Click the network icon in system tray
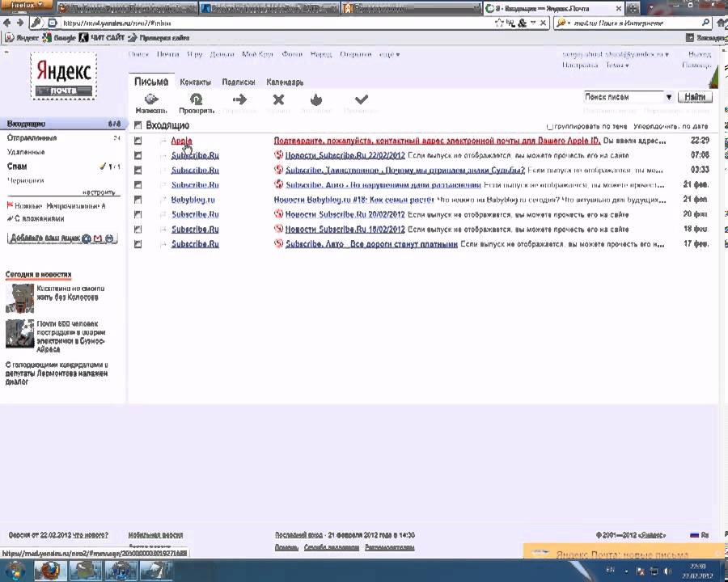Image resolution: width=728 pixels, height=582 pixels. click(x=654, y=571)
